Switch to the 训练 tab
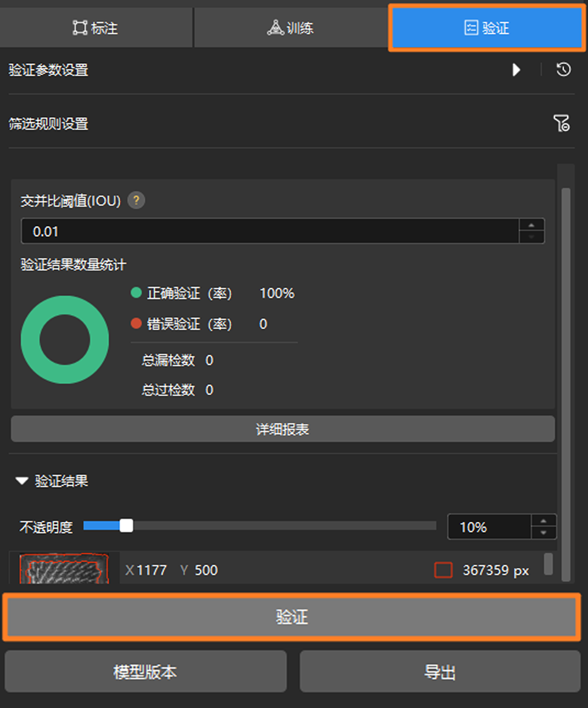The image size is (588, 708). point(291,27)
